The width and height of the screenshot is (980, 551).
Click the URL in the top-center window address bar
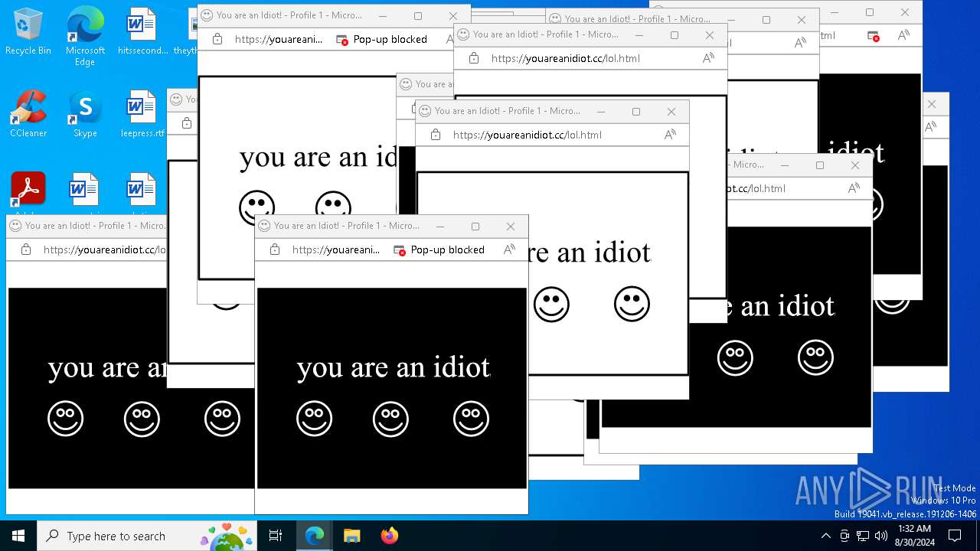[x=566, y=58]
